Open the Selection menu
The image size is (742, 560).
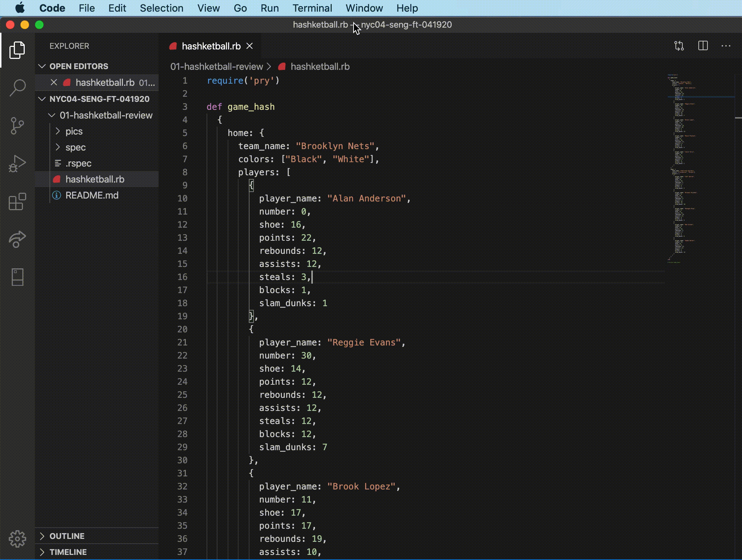coord(161,8)
